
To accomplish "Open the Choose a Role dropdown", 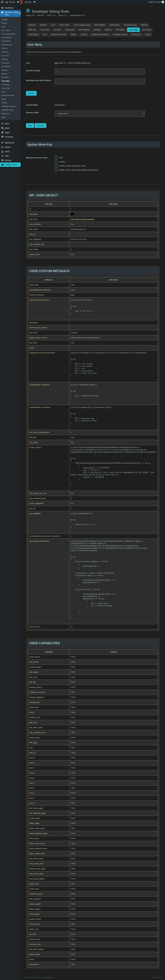I will [x=99, y=113].
